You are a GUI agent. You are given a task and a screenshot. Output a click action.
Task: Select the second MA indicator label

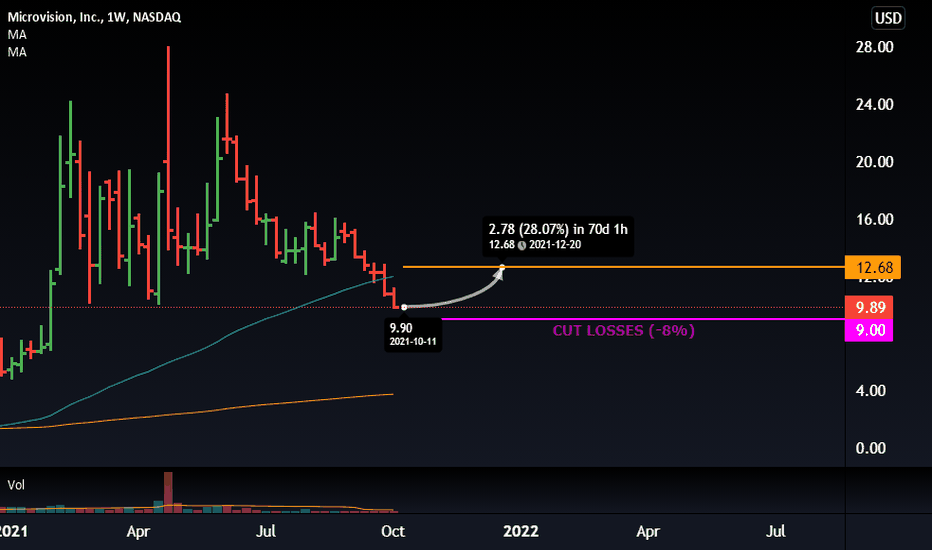17,52
